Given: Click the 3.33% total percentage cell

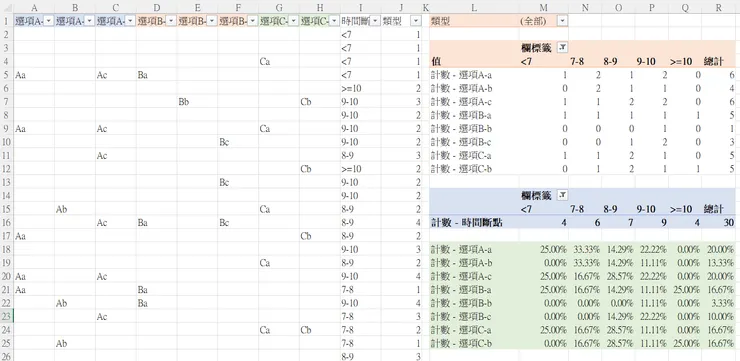Looking at the screenshot, I should (x=718, y=303).
